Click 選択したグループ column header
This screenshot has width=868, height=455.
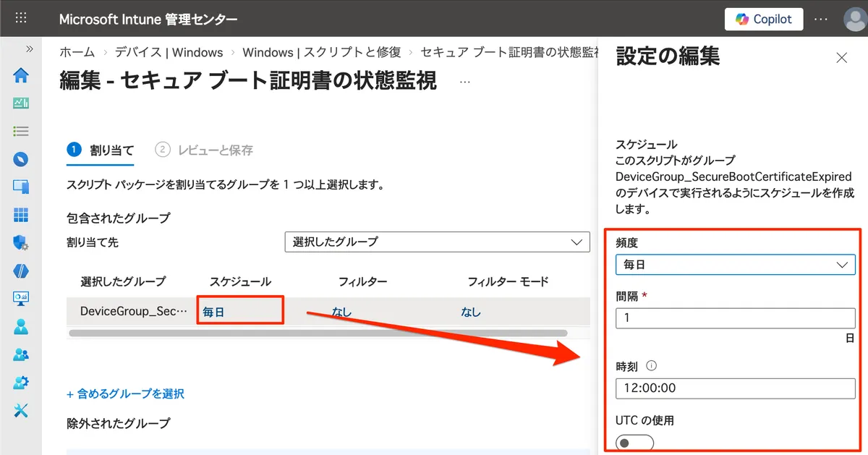point(123,281)
